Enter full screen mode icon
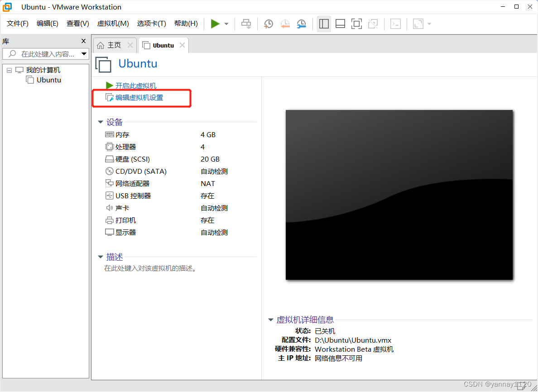 tap(356, 24)
